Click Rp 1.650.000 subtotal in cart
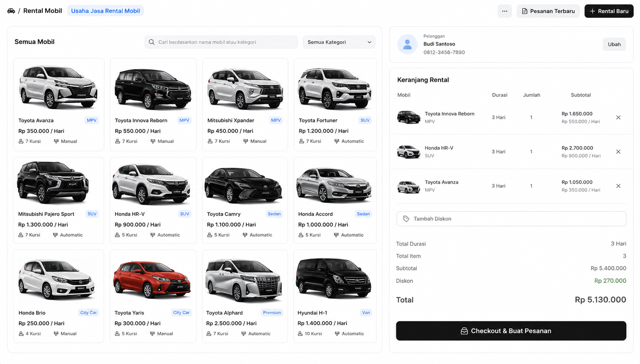 (577, 114)
